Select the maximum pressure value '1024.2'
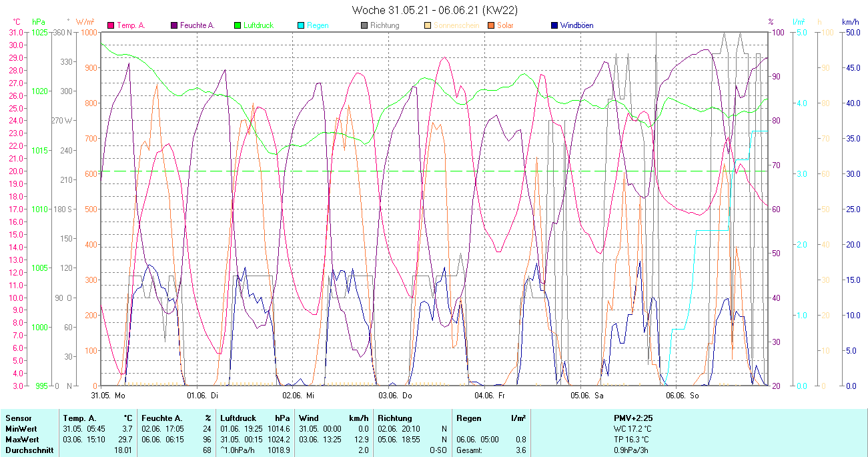The width and height of the screenshot is (868, 457). pyautogui.click(x=278, y=440)
